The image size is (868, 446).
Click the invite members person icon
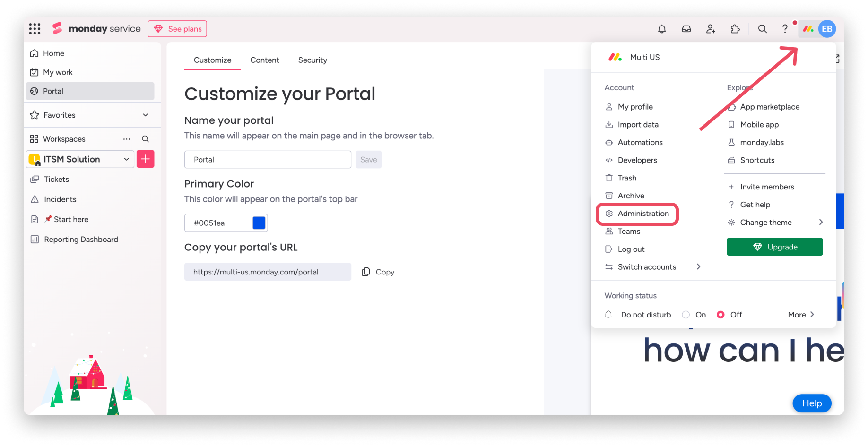click(x=711, y=29)
